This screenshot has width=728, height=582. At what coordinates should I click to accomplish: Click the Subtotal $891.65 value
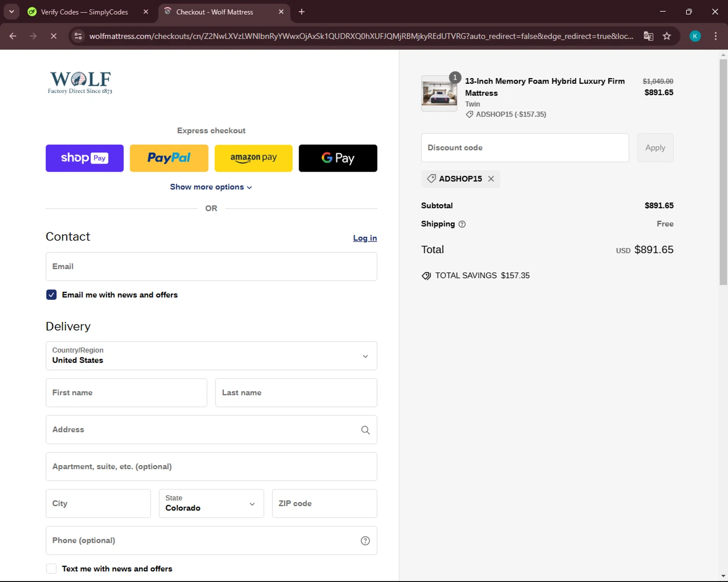[x=659, y=206]
